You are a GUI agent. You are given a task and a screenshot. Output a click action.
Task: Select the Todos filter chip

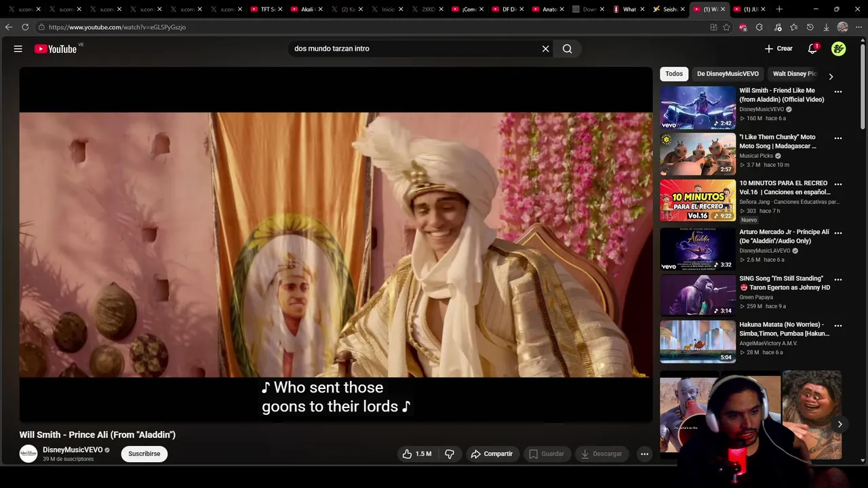674,74
